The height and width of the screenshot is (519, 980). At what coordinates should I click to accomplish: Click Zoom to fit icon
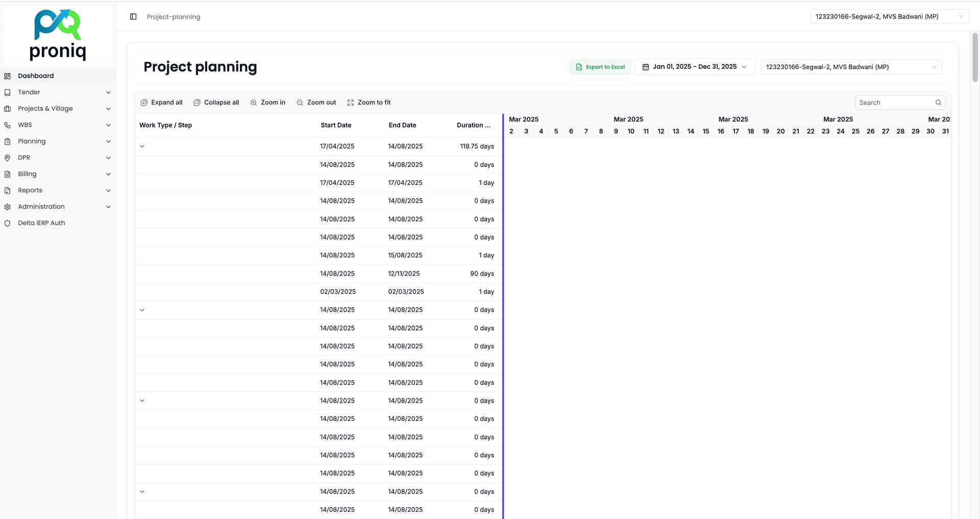[x=351, y=103]
